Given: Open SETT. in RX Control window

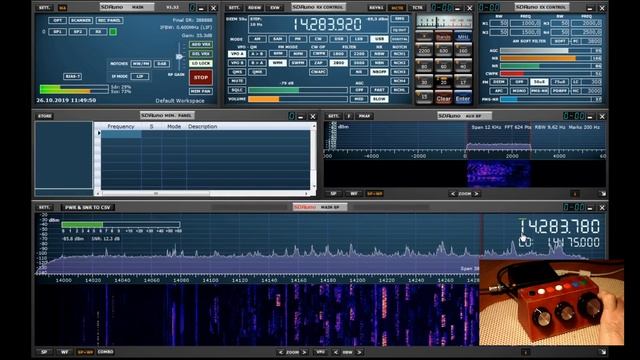Looking at the screenshot, I should pos(234,7).
